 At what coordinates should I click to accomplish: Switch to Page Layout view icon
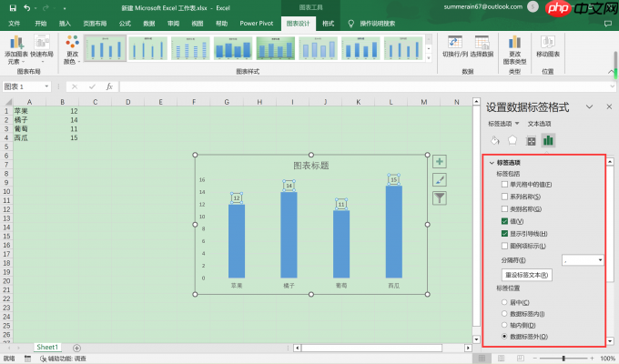(x=501, y=358)
